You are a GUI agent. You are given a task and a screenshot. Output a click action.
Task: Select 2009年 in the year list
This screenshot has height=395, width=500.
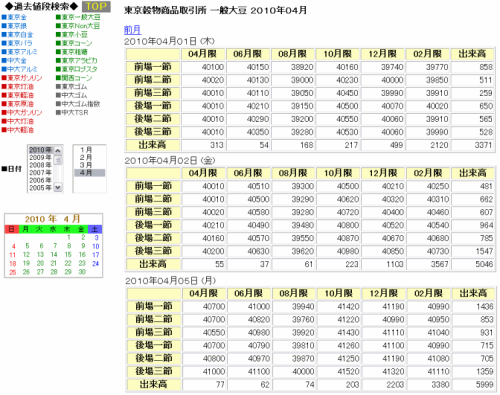[40, 158]
